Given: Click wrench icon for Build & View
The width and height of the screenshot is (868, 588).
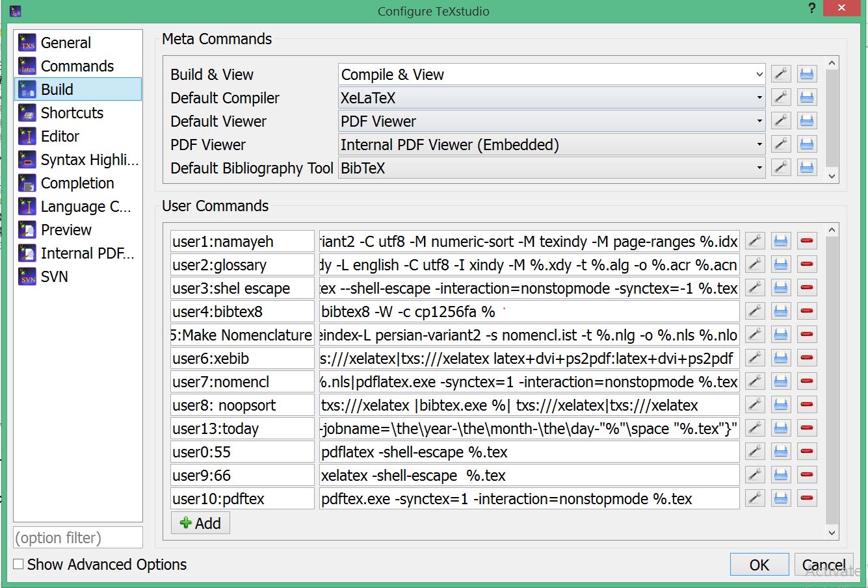Looking at the screenshot, I should (781, 74).
